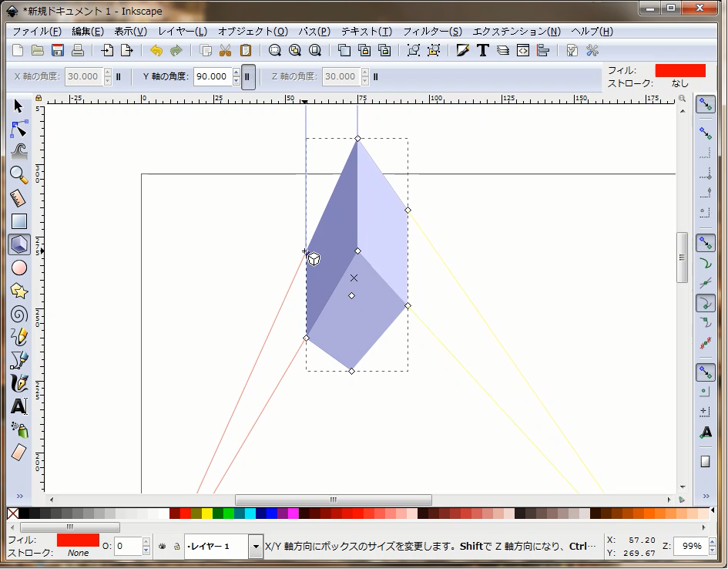Screen dimensions: 728x569
Task: Click the Save document icon
Action: [57, 51]
